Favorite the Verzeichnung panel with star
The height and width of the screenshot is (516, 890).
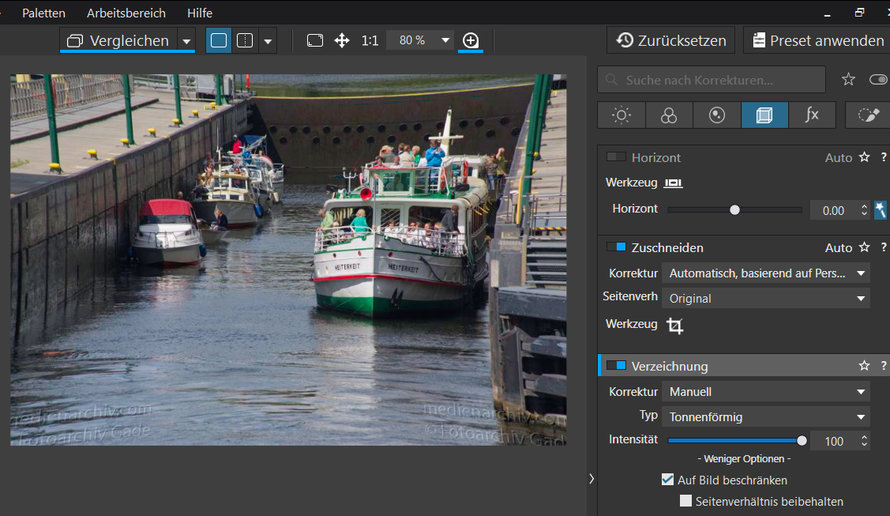(x=864, y=366)
